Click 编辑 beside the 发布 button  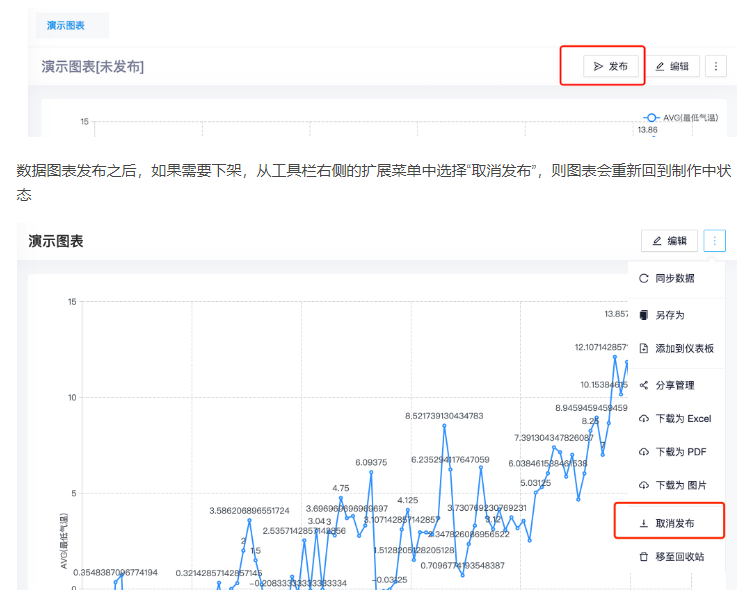[x=671, y=66]
